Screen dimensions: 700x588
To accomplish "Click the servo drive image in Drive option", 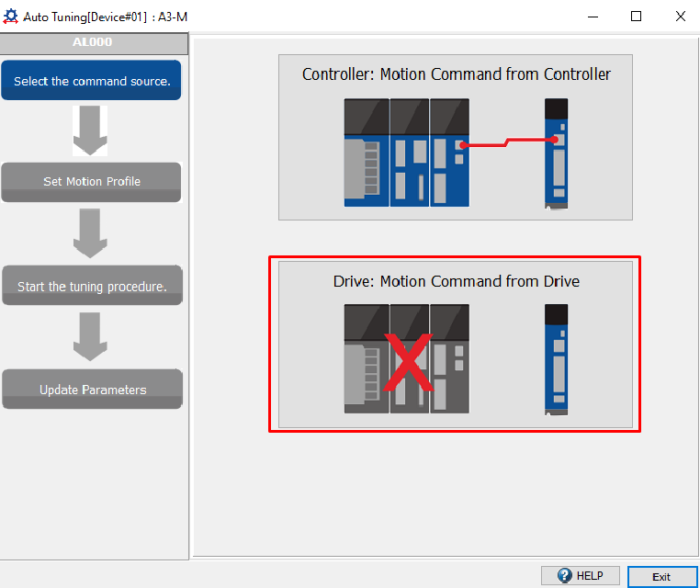I will [x=556, y=358].
